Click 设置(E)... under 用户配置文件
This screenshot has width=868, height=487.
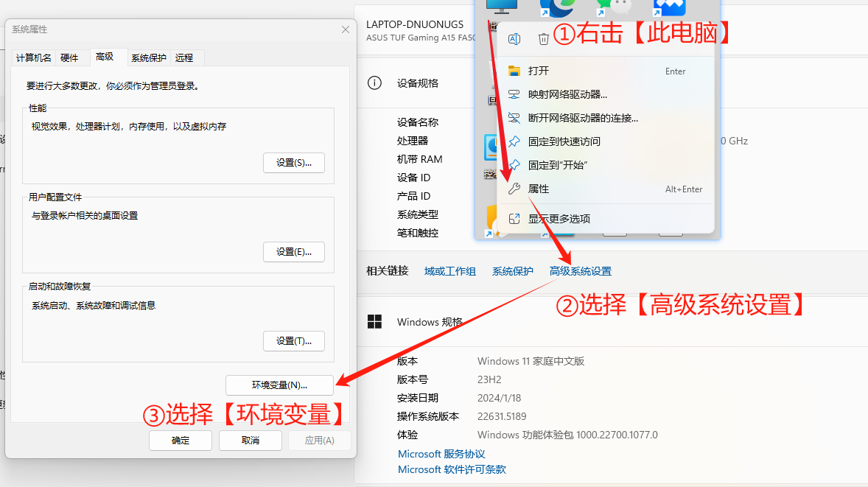click(x=294, y=252)
